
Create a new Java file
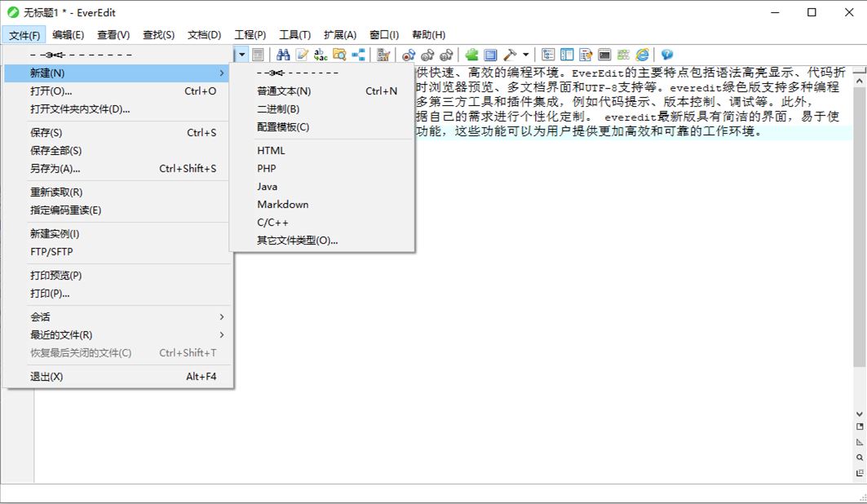322,186
